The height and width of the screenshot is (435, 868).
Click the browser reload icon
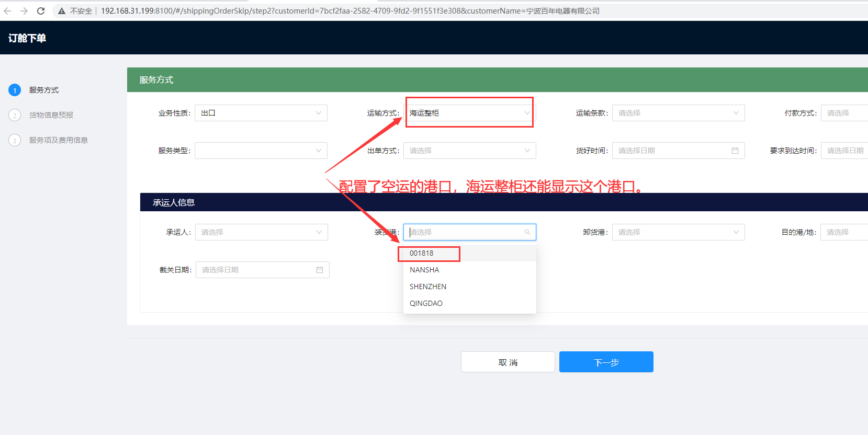(x=41, y=11)
